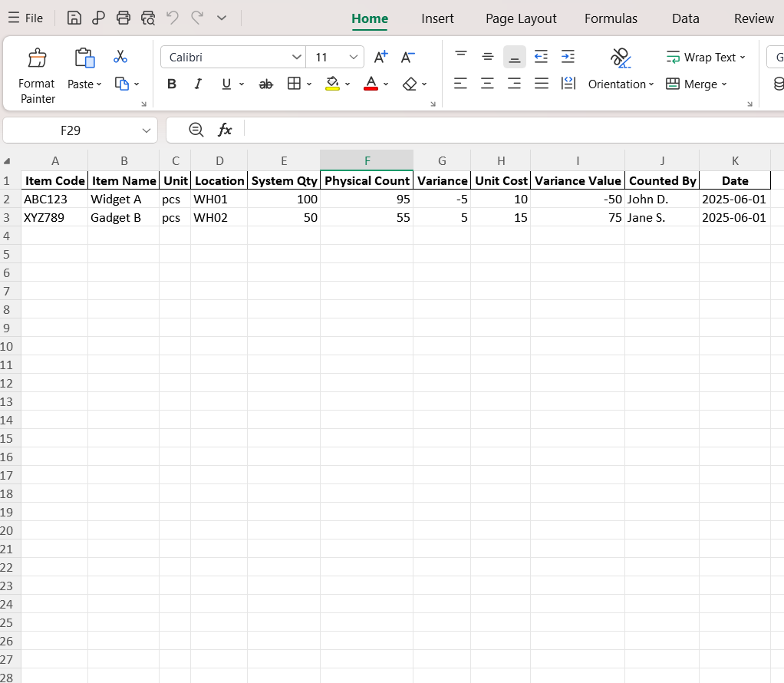Screen dimensions: 784x683
Task: Click the Insert Function fx icon
Action: tap(225, 130)
